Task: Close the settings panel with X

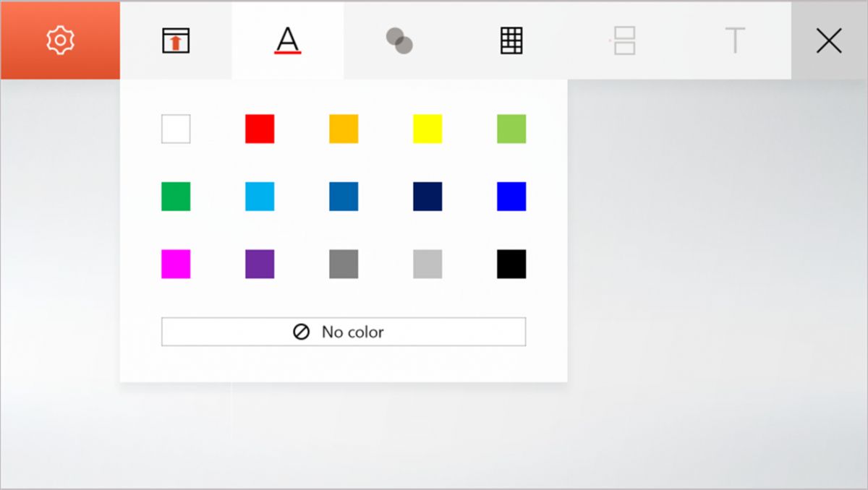Action: [828, 40]
